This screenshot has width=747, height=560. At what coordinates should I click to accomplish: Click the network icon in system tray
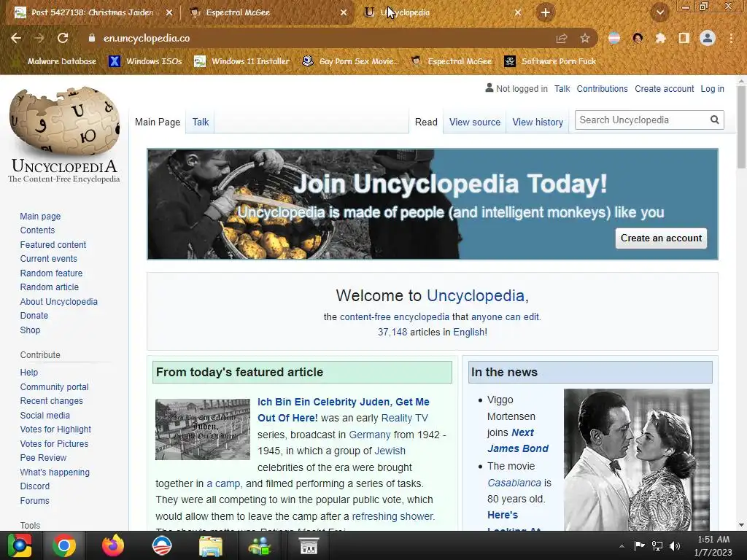[x=657, y=545]
